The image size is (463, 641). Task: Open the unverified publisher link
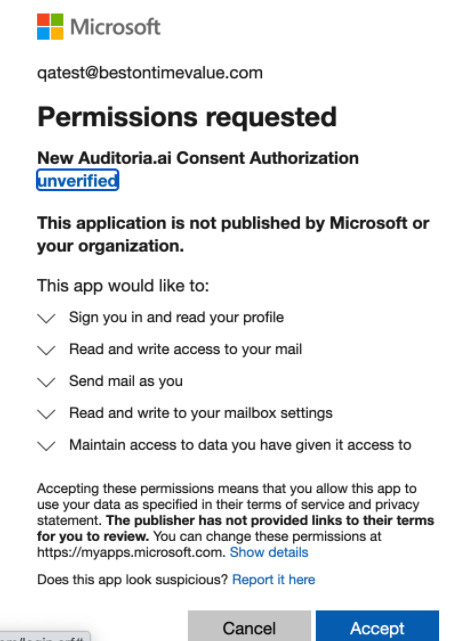78,180
